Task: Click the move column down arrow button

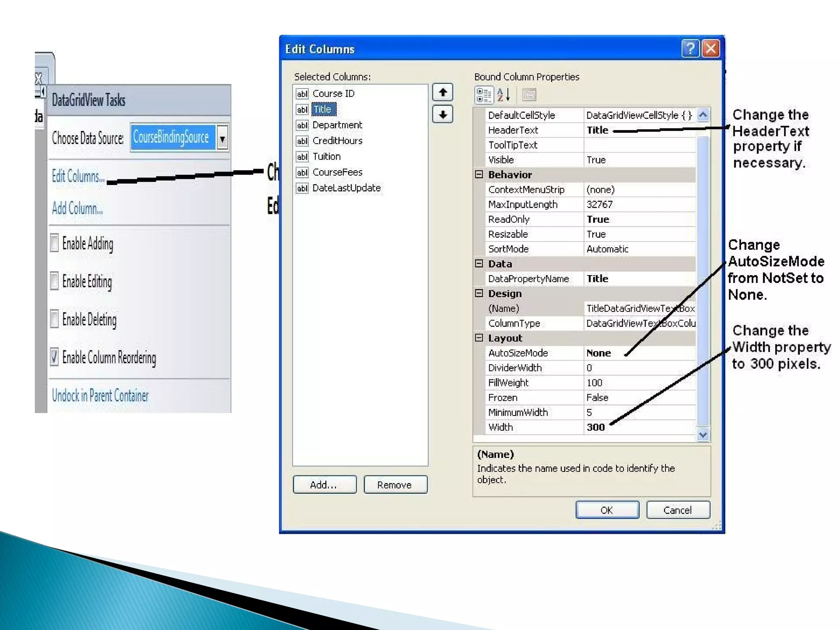Action: coord(443,114)
